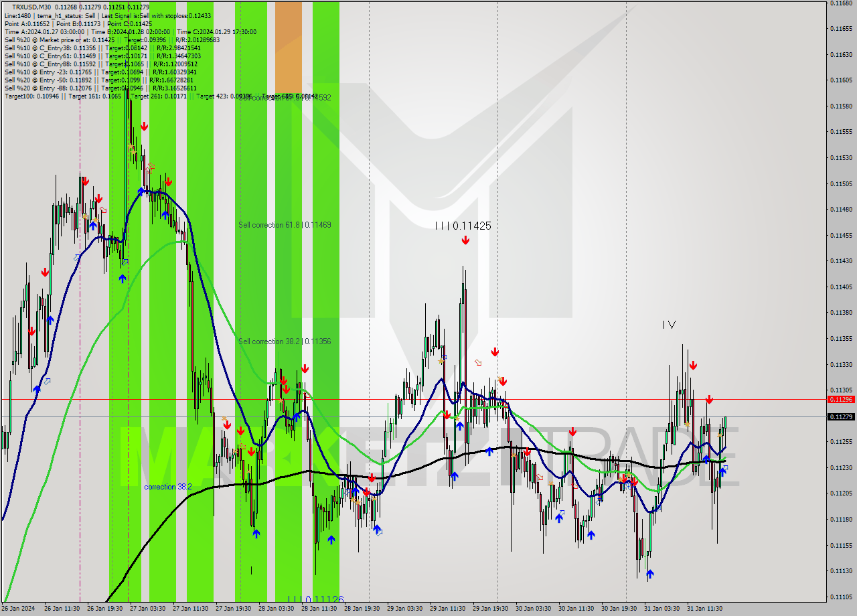Click the 0.11330 price axis label
857x616 pixels.
pyautogui.click(x=841, y=365)
